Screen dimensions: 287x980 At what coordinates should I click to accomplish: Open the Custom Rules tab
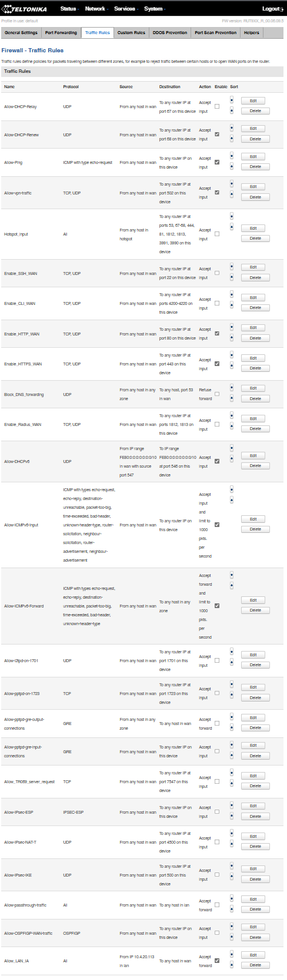131,33
